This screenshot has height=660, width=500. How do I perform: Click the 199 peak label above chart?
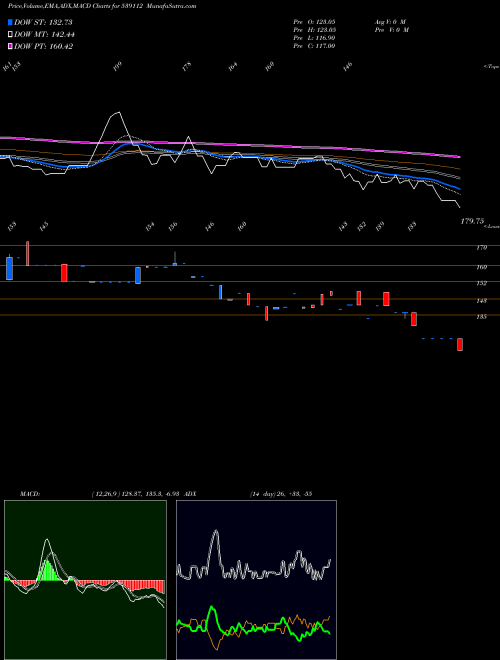click(118, 66)
